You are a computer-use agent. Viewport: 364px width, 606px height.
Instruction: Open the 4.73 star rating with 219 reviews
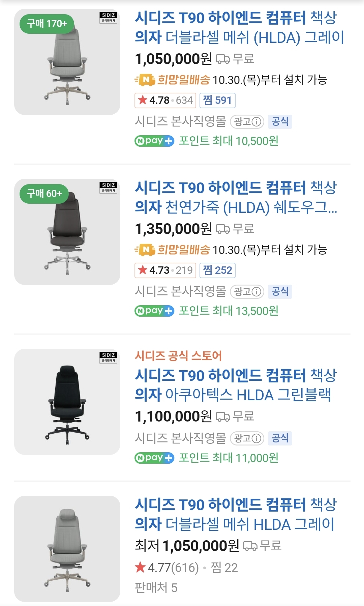coord(165,270)
